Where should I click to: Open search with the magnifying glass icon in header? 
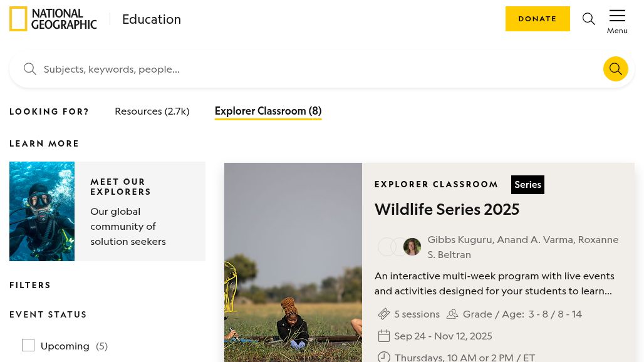(x=589, y=19)
